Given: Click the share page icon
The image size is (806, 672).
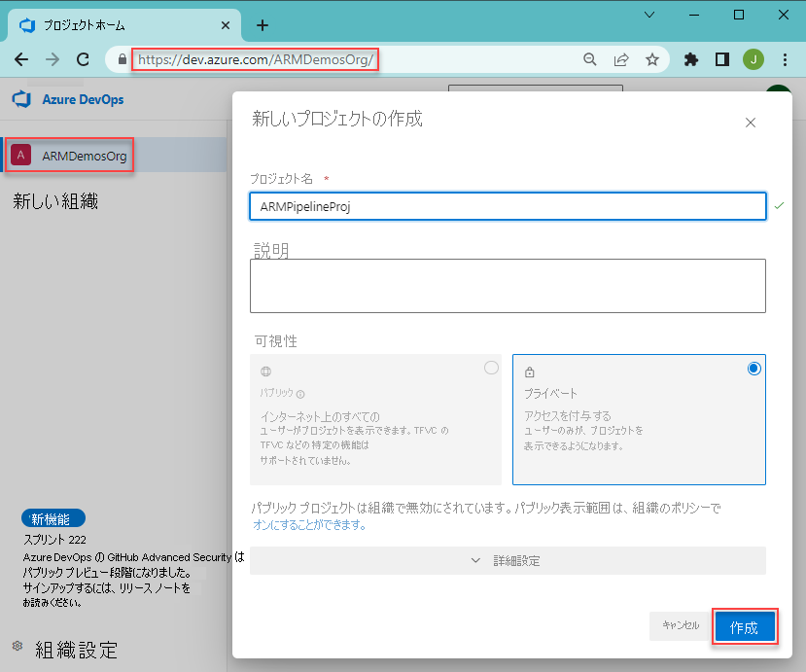Looking at the screenshot, I should (621, 59).
